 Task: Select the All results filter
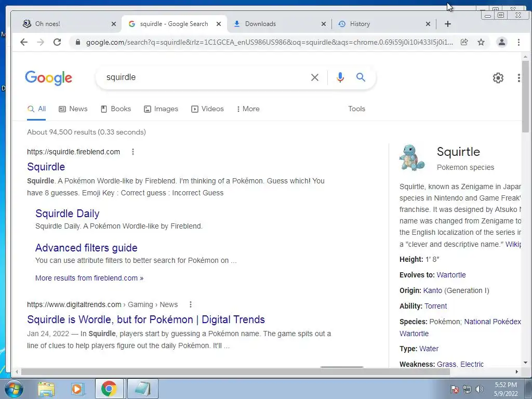point(36,109)
